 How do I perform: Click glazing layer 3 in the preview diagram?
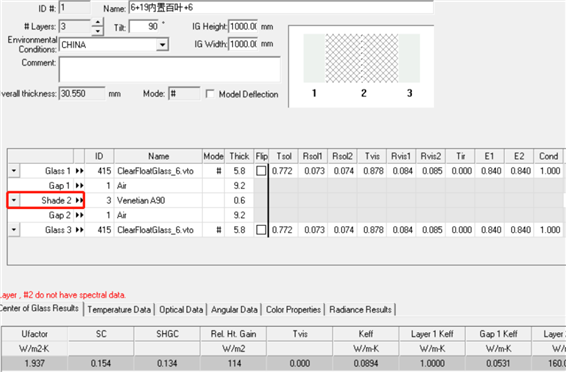click(x=409, y=58)
